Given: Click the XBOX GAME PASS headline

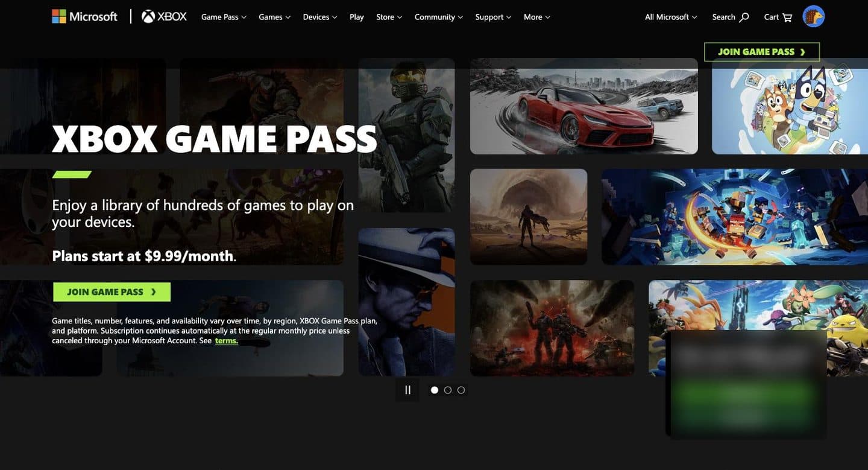Looking at the screenshot, I should tap(215, 139).
